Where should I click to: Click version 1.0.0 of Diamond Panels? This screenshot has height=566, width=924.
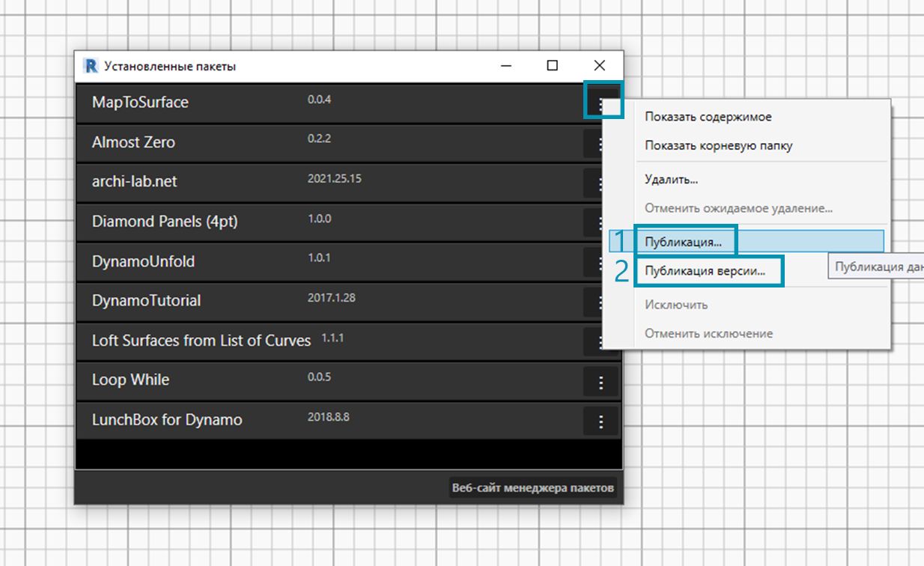(319, 219)
